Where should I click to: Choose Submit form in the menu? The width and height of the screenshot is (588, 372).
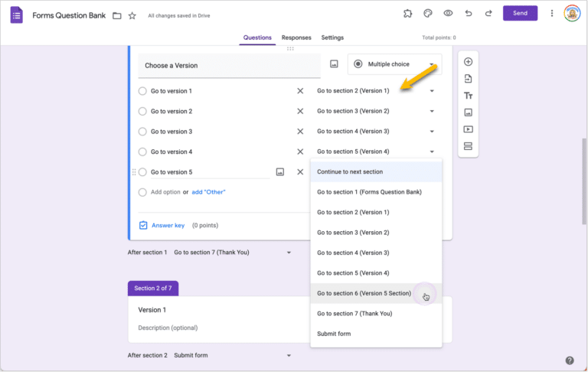tap(376, 334)
